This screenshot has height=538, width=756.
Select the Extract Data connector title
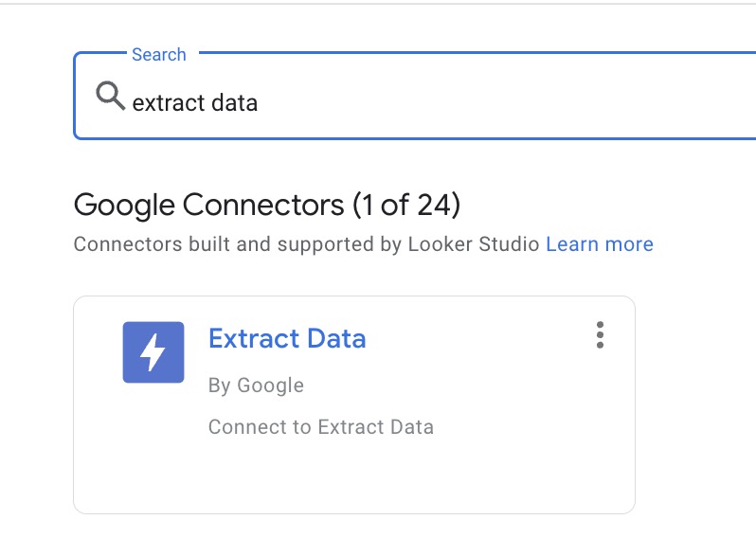pyautogui.click(x=287, y=338)
